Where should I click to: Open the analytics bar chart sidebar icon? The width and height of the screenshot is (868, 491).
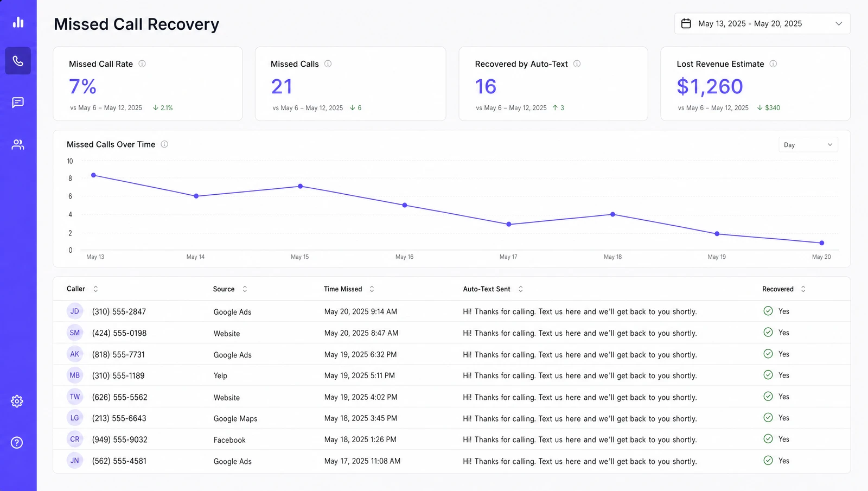(x=18, y=22)
